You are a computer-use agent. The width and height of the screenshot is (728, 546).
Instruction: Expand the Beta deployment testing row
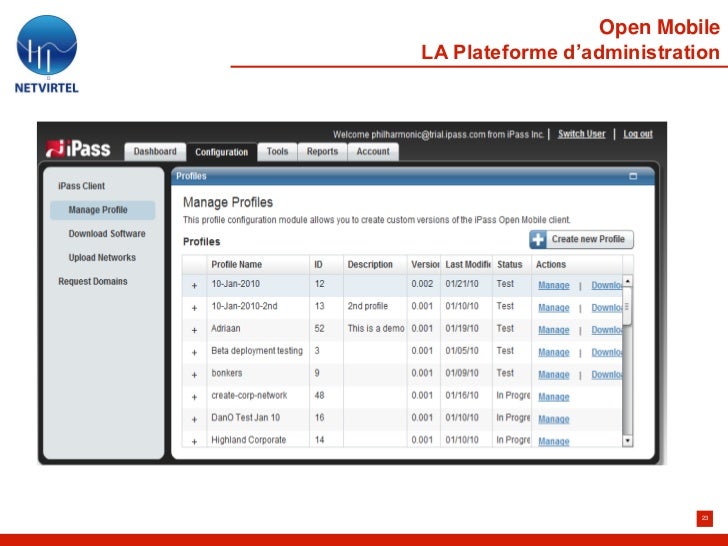click(195, 353)
